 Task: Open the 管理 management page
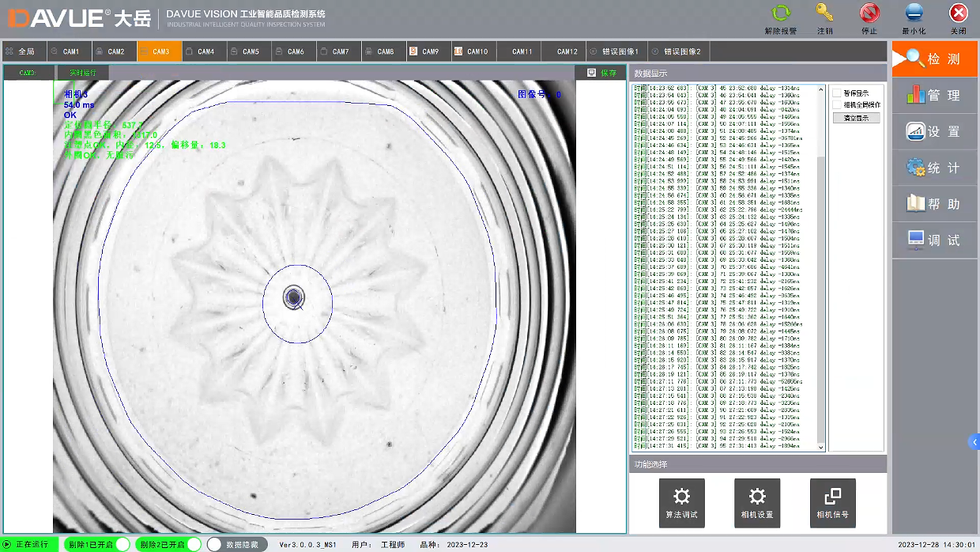click(934, 96)
